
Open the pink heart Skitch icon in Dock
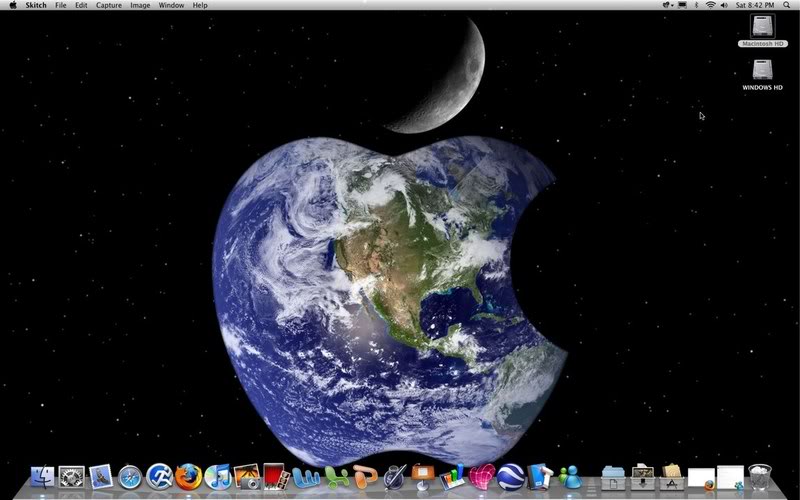pos(482,477)
